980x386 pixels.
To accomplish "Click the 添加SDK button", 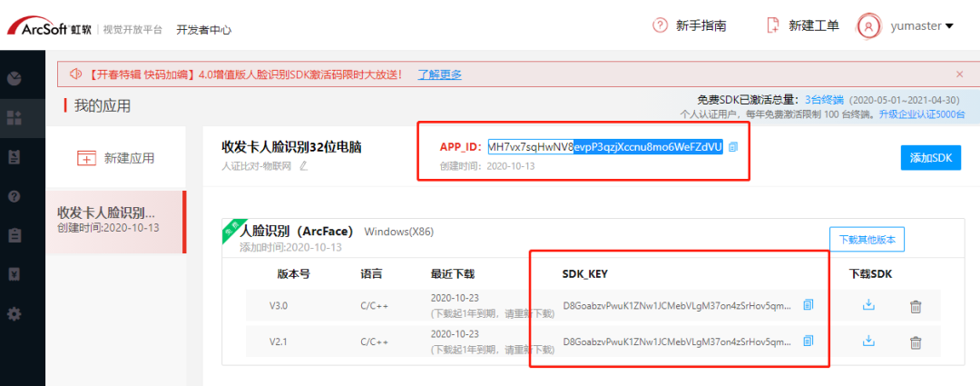I will [x=931, y=158].
